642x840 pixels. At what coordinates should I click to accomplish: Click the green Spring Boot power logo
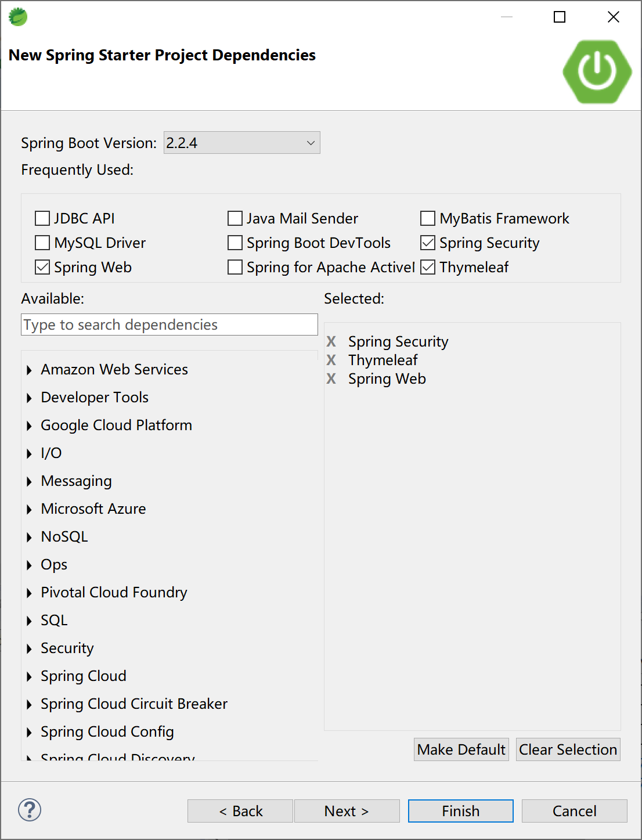597,72
